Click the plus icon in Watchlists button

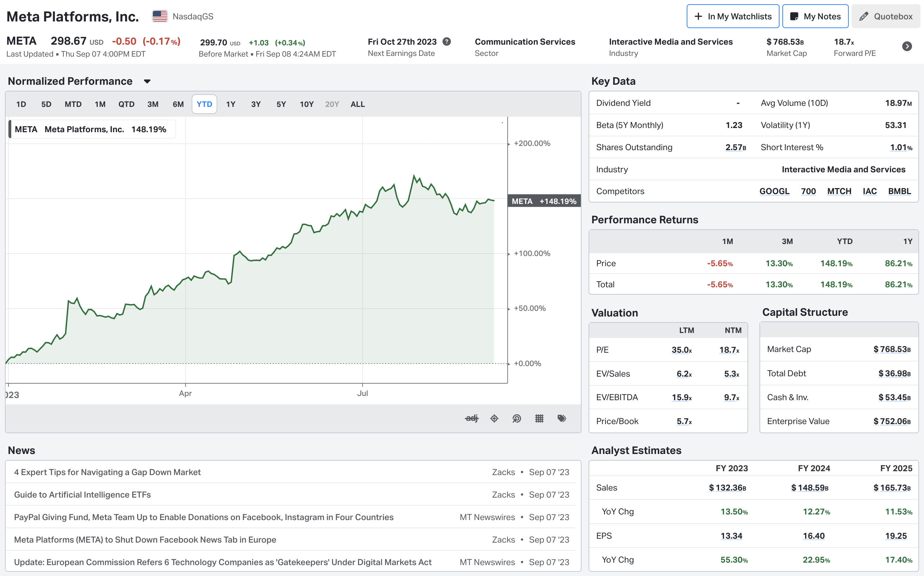pyautogui.click(x=698, y=17)
